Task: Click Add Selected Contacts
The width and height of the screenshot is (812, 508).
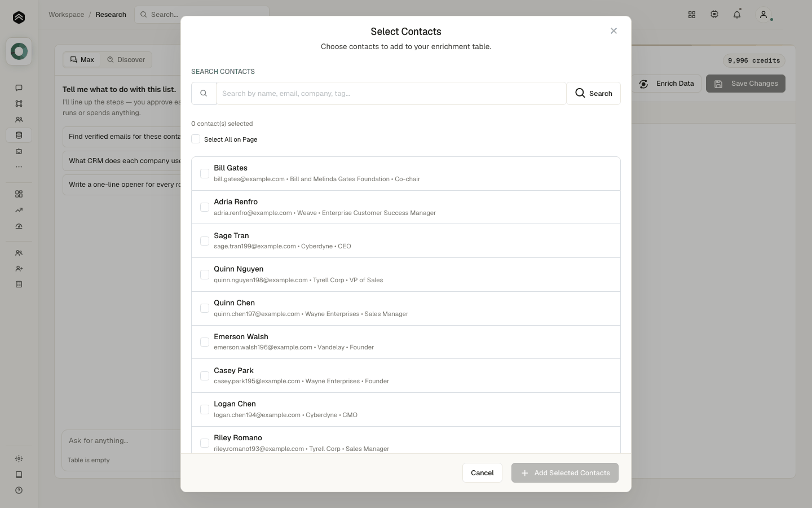Action: [565, 473]
